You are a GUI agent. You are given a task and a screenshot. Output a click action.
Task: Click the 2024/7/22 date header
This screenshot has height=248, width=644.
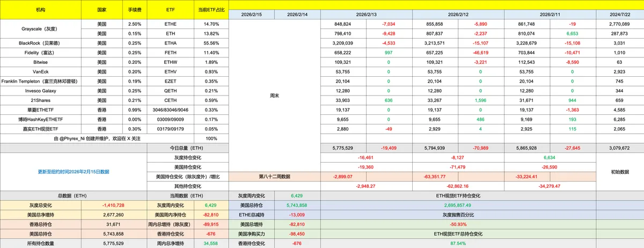[619, 14]
